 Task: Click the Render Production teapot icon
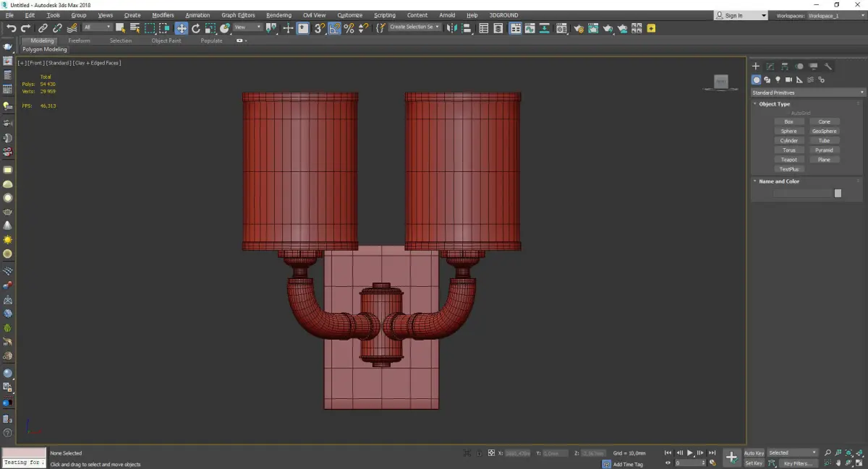click(x=608, y=28)
